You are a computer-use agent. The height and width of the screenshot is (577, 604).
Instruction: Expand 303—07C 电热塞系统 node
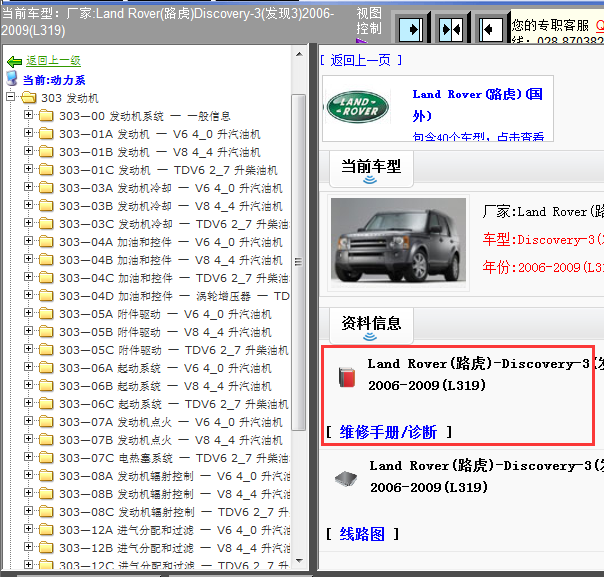28,457
